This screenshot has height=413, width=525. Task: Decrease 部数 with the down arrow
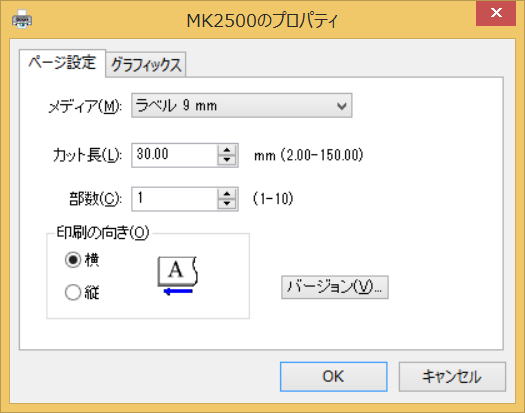tap(227, 204)
